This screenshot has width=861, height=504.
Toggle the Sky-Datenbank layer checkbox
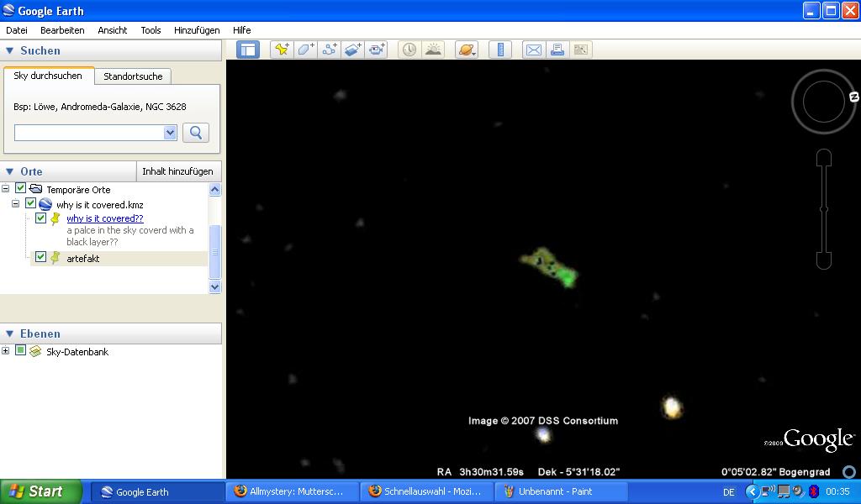click(x=20, y=350)
